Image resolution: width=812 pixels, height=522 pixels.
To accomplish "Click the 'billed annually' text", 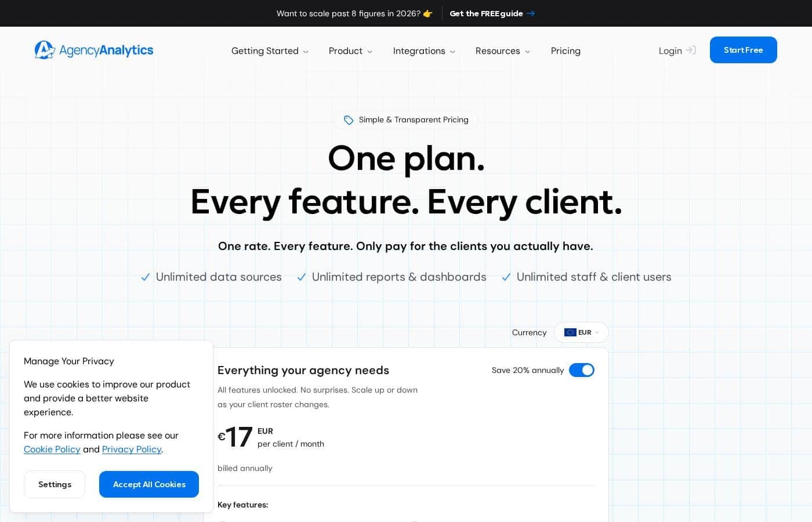I will tap(245, 468).
